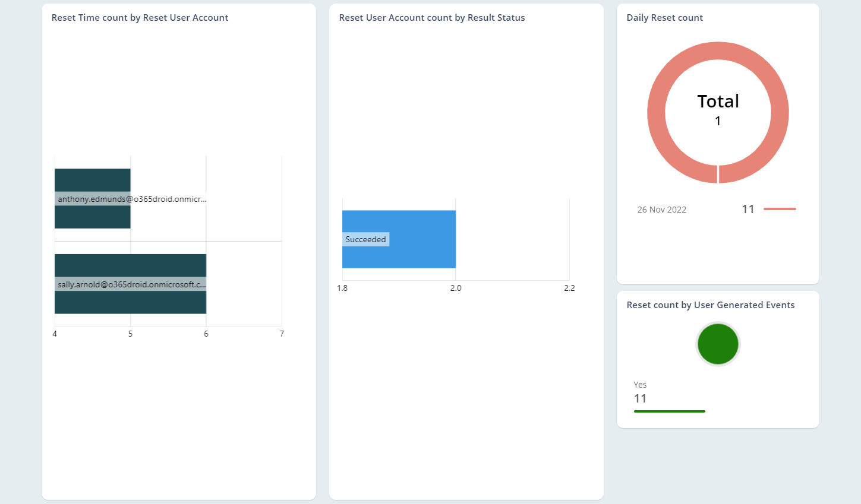Image resolution: width=861 pixels, height=504 pixels.
Task: Click the green circle for User Generated Events
Action: click(717, 344)
